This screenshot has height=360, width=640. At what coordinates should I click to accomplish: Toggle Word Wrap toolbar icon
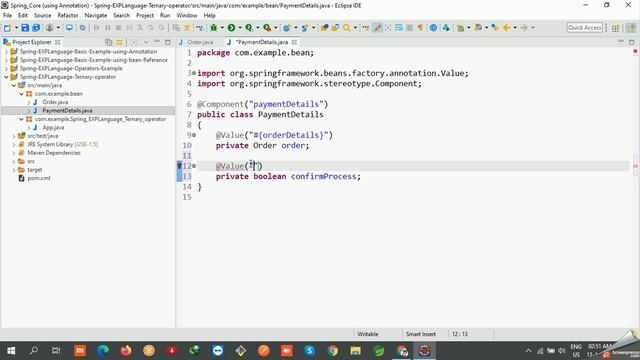[x=399, y=28]
